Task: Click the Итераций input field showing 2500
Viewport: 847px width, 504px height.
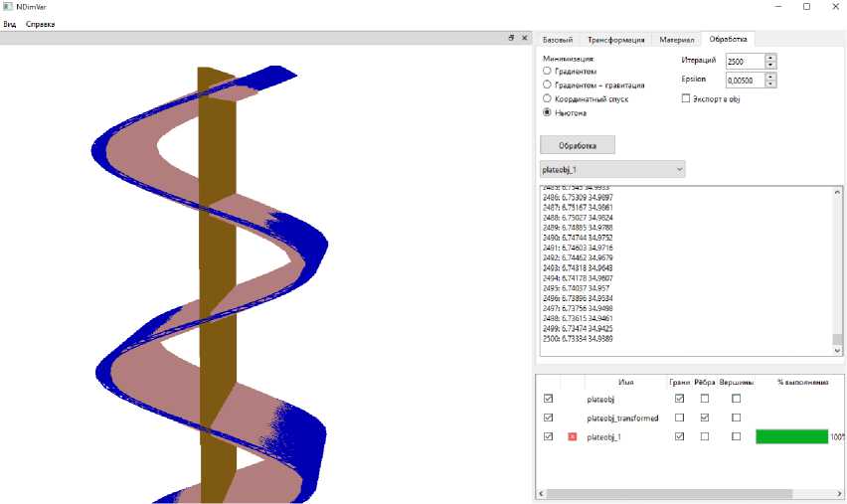Action: [x=746, y=62]
